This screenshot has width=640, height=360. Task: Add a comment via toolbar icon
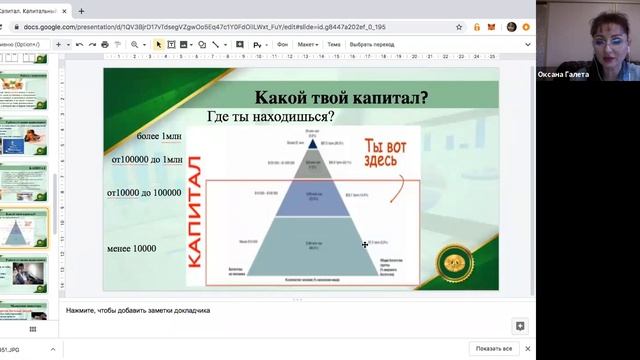[240, 44]
